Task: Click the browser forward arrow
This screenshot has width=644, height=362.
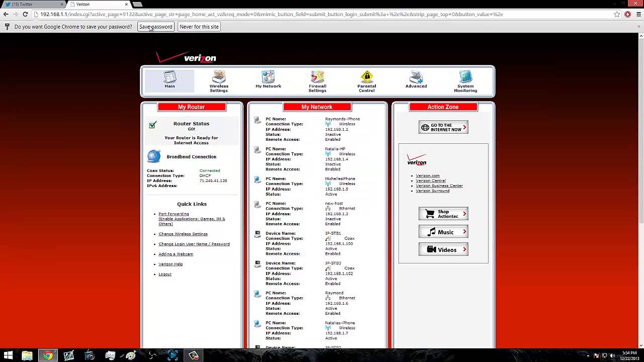Action: [x=16, y=14]
